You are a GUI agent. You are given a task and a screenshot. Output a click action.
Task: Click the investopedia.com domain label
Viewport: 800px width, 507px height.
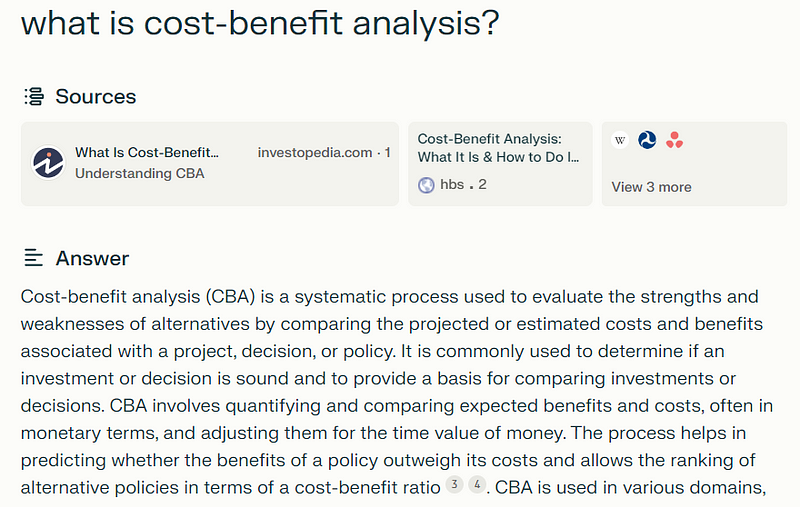315,153
